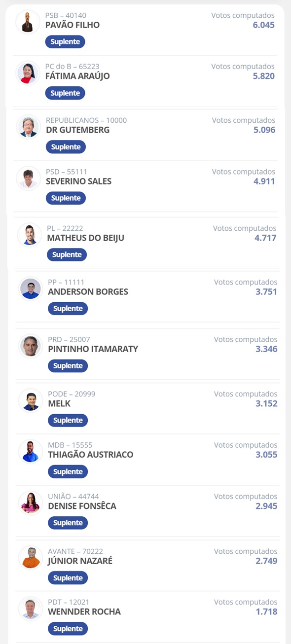Click Anderson Borges' profile photo
Viewport: 291px width, 644px height.
click(x=28, y=289)
